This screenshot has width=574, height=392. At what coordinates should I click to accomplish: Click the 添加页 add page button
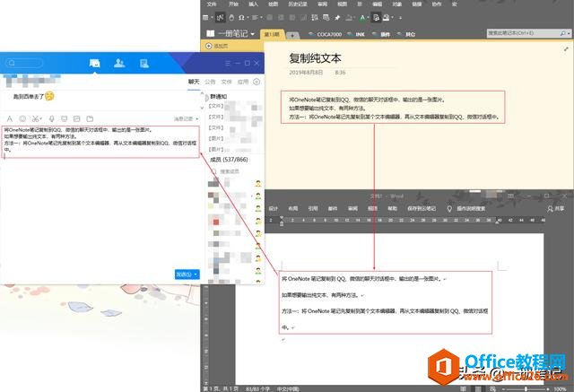[217, 46]
